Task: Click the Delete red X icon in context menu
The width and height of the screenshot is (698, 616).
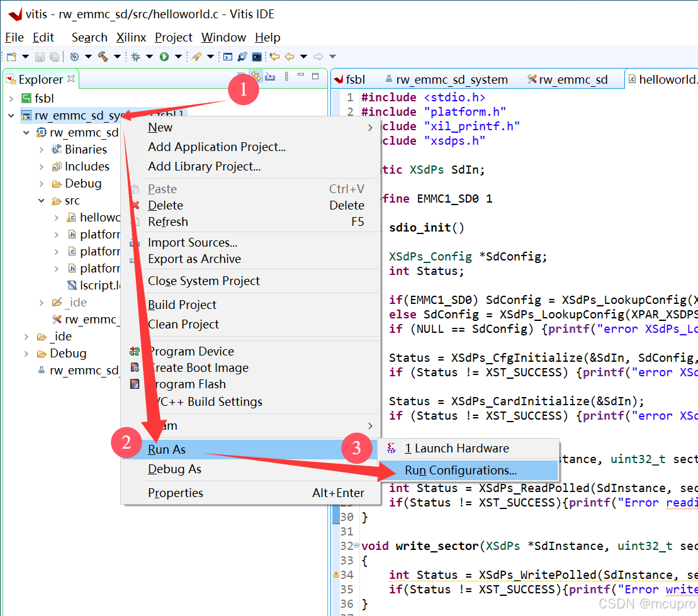Action: point(135,205)
